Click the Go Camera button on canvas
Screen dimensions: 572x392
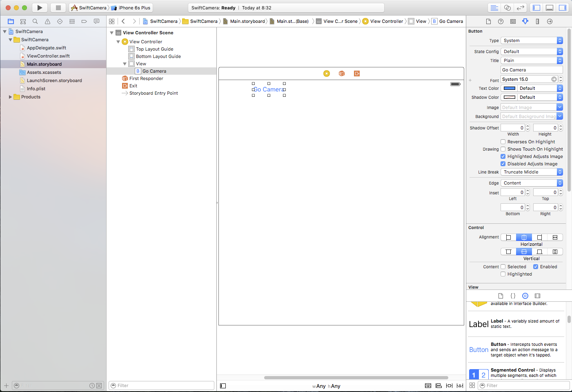pyautogui.click(x=269, y=89)
